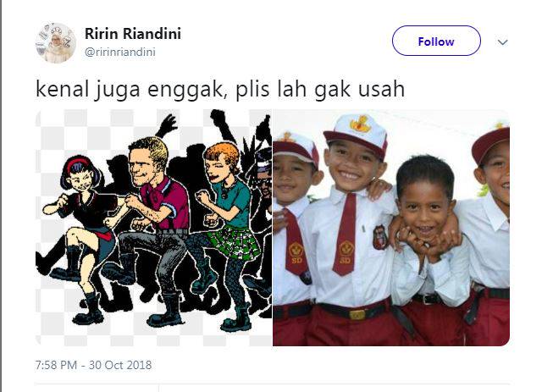Image resolution: width=542 pixels, height=392 pixels.
Task: Open the school children photo
Action: tap(391, 228)
